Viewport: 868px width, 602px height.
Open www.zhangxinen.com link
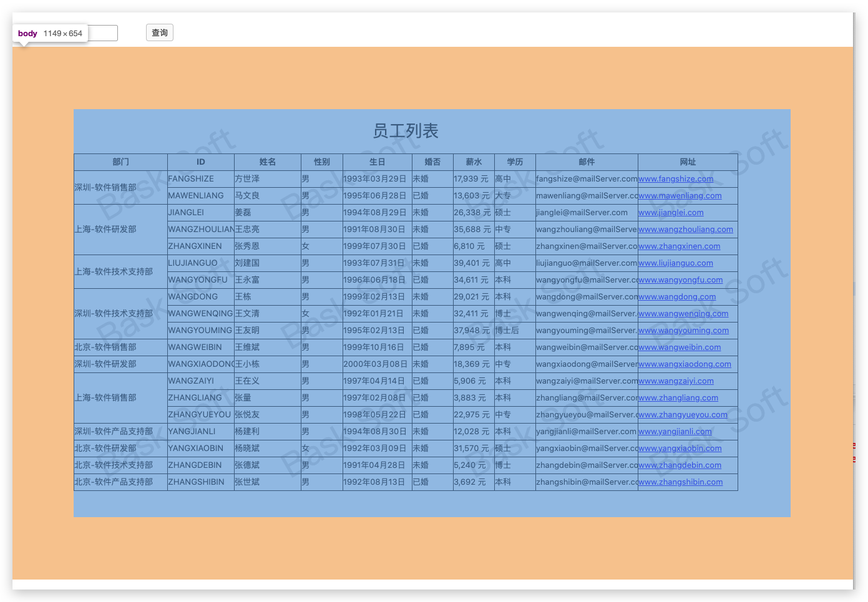[680, 246]
